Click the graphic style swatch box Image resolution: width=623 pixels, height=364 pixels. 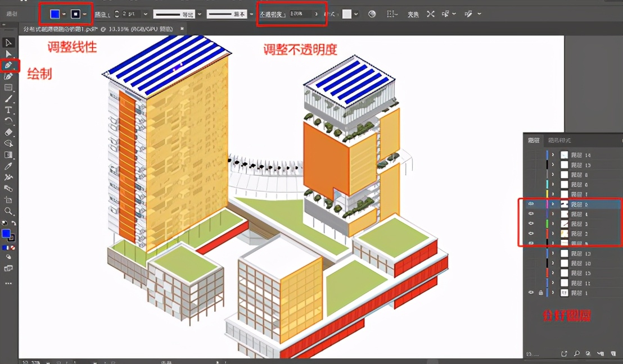tap(347, 14)
